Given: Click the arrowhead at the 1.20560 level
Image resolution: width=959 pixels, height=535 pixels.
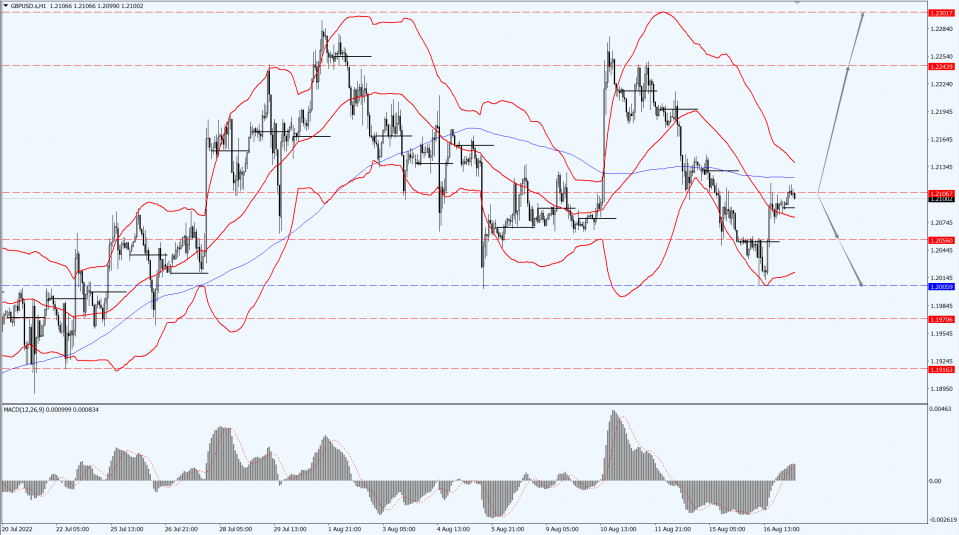Looking at the screenshot, I should click(x=837, y=238).
